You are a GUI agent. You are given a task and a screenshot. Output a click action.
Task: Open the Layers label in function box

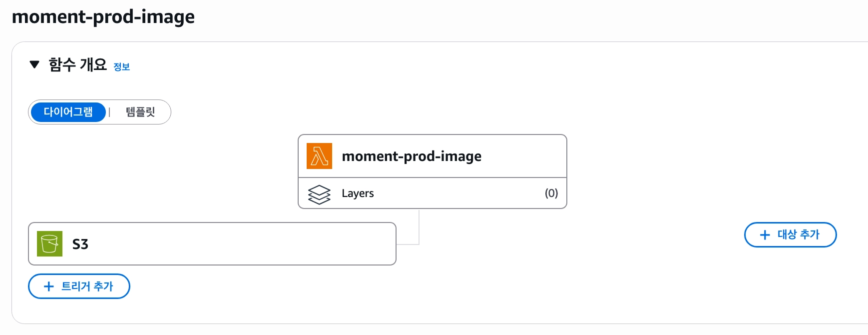(x=358, y=193)
